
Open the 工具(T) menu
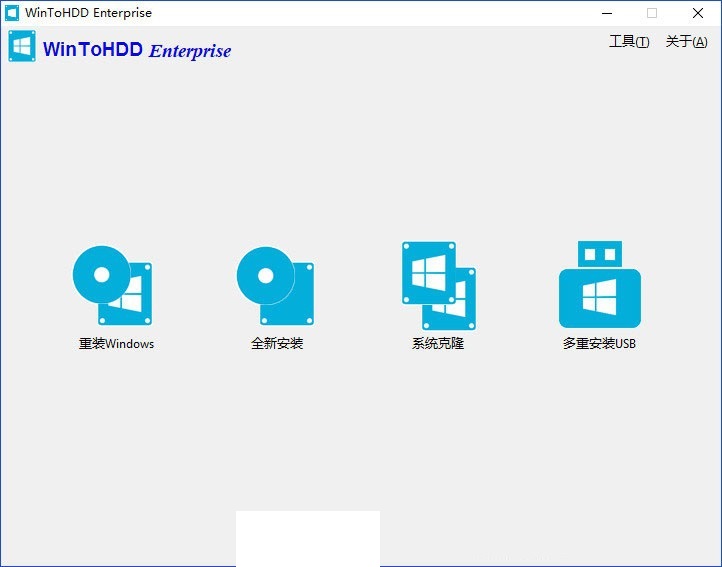click(x=629, y=41)
